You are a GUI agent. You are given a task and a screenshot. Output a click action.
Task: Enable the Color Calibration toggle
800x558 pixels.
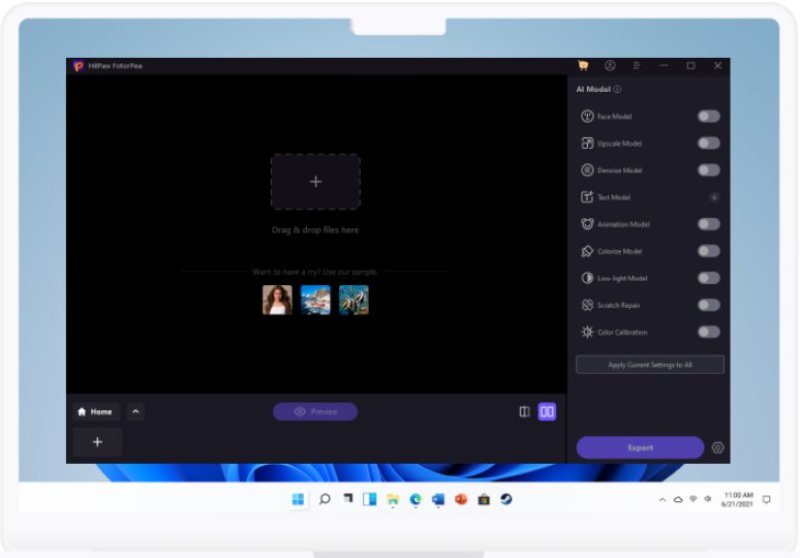(x=709, y=332)
